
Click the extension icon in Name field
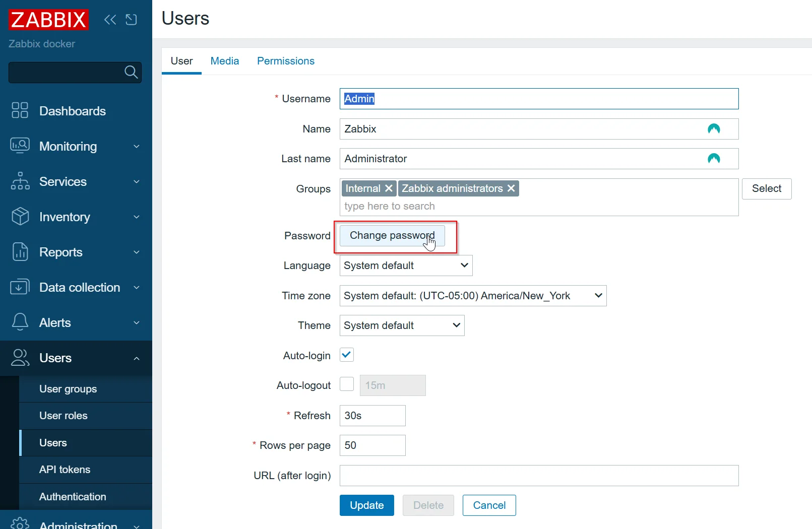click(714, 128)
